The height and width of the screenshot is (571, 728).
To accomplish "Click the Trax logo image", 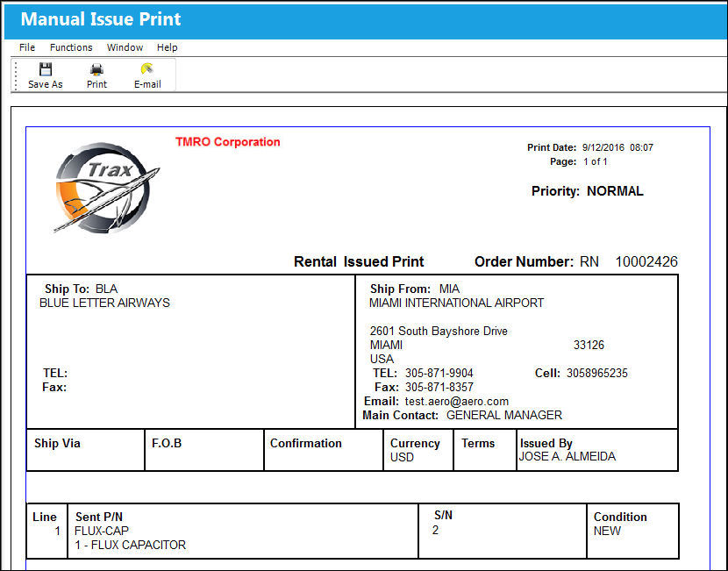I will tap(106, 188).
